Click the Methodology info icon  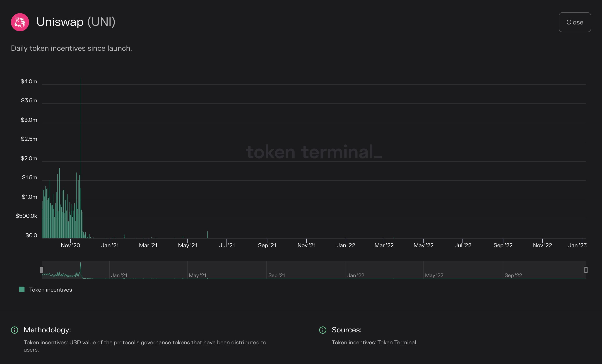15,330
